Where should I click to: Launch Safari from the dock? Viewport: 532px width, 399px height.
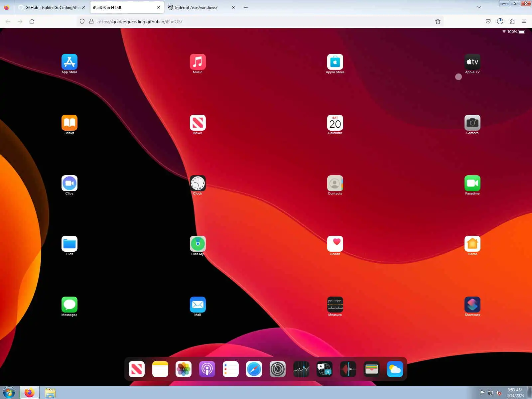click(254, 369)
